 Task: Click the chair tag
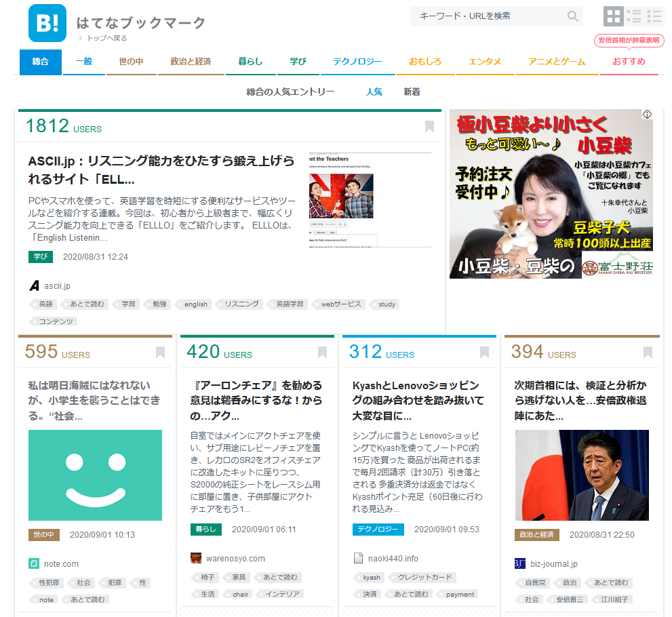pyautogui.click(x=239, y=595)
